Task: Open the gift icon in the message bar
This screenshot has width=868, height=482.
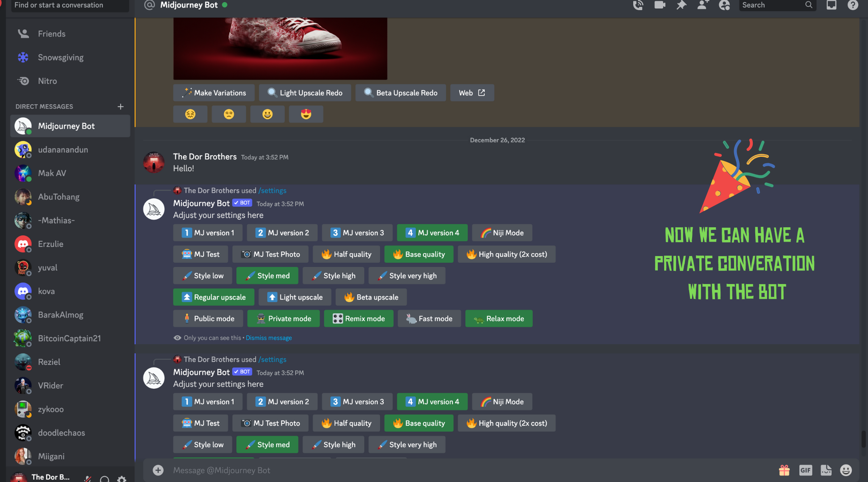Action: [x=784, y=470]
